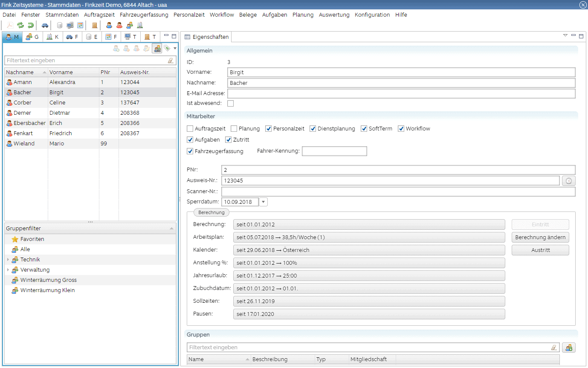588x368 pixels.
Task: Open the Arbeitsplan history bar
Action: pyautogui.click(x=369, y=237)
